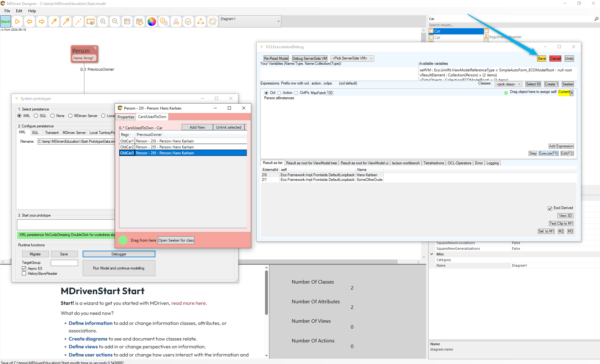This screenshot has height=364, width=600.
Task: Select the Action expression radio button
Action: [x=279, y=93]
